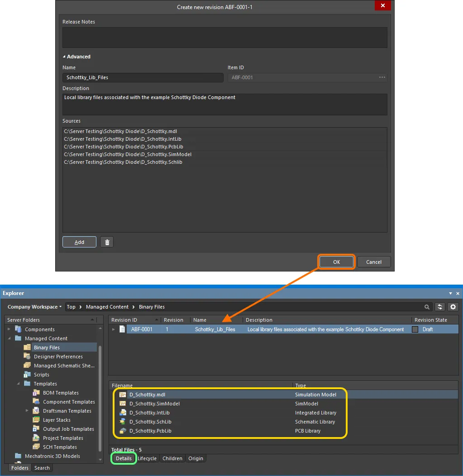This screenshot has width=463, height=476.
Task: Click the Add button
Action: [79, 242]
